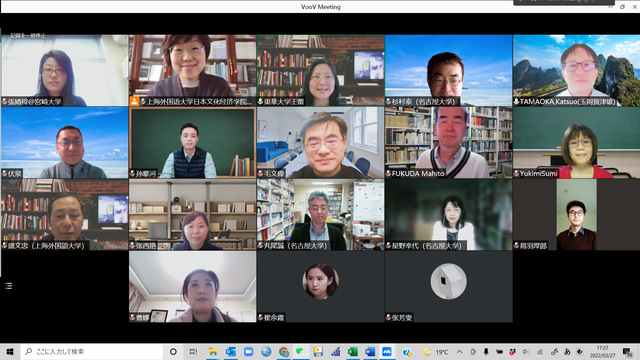Click the Windows Start button
Image resolution: width=640 pixels, height=360 pixels.
[10, 351]
